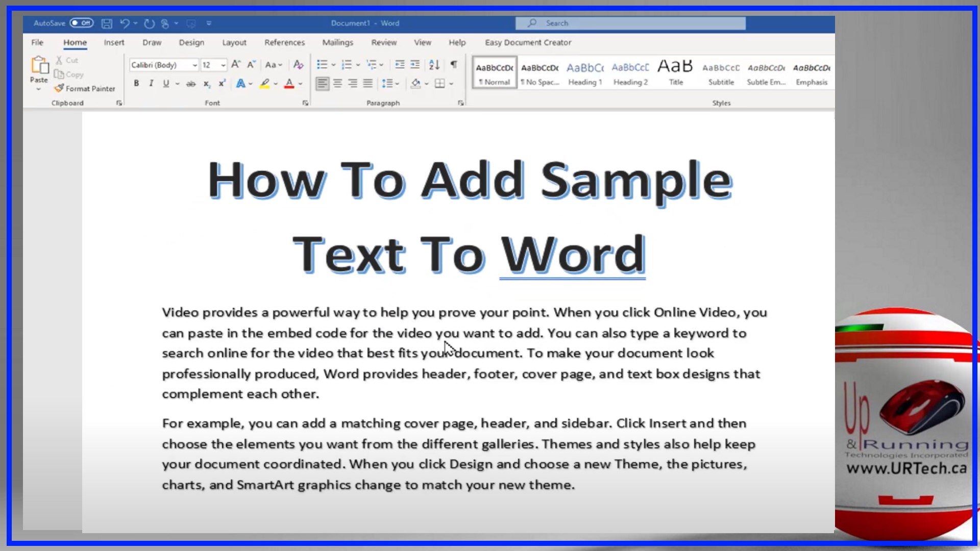Open the Easy Document Creator menu
980x551 pixels.
[528, 42]
